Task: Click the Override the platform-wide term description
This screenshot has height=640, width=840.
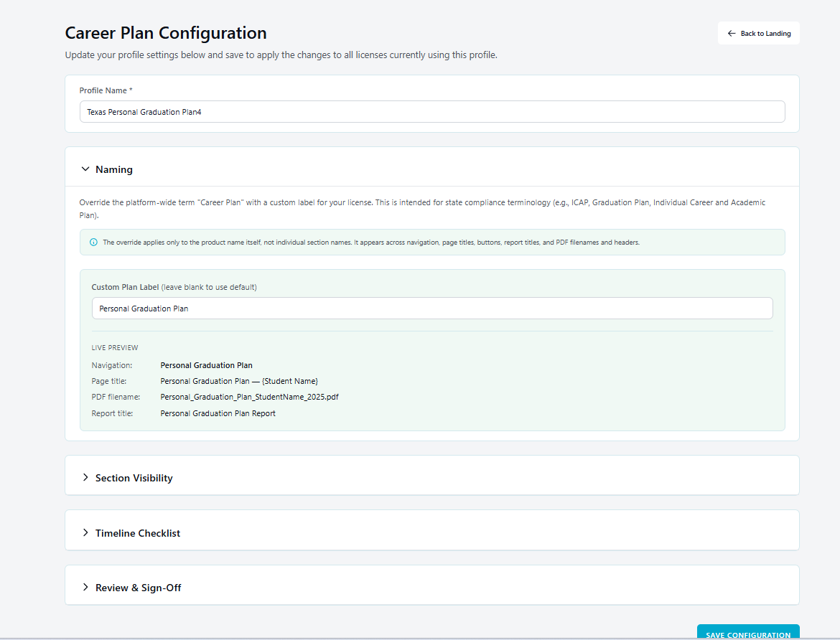Action: pos(422,209)
